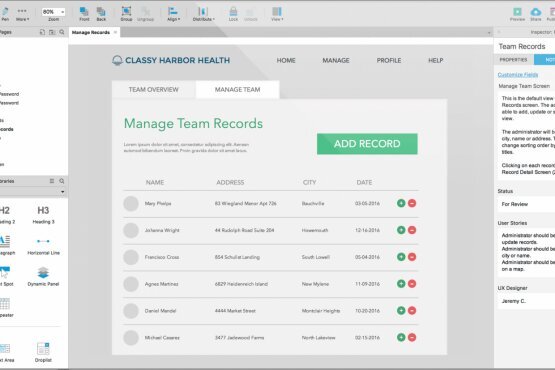Select the address "4444 Market Street"
This screenshot has height=370, width=555.
tap(235, 311)
